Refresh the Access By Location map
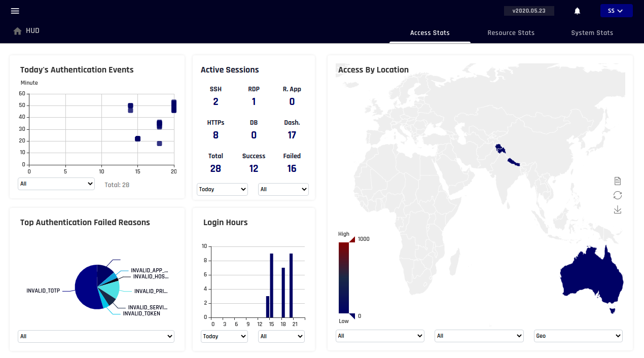The image size is (644, 358). [x=617, y=195]
